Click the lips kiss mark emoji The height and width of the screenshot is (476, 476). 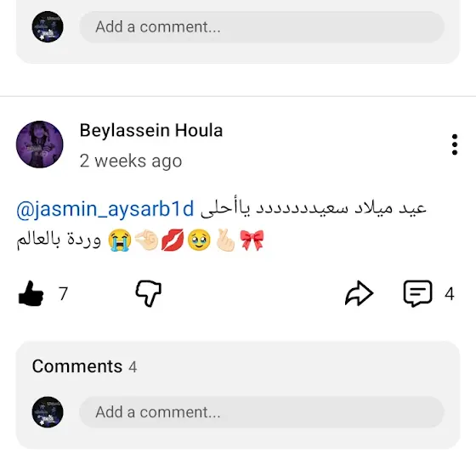173,240
